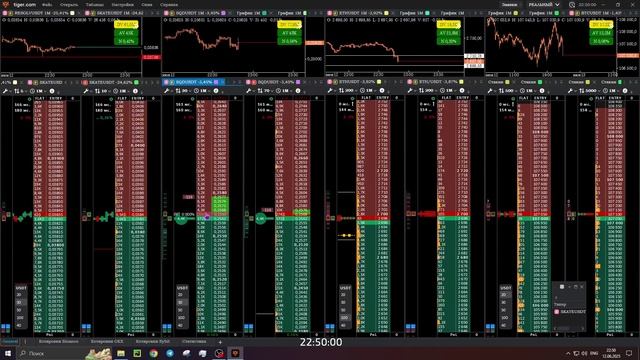Image resolution: width=640 pixels, height=360 pixels.
Task: Click grid layout icon in step 500 Стакан panel
Action: pos(490,327)
